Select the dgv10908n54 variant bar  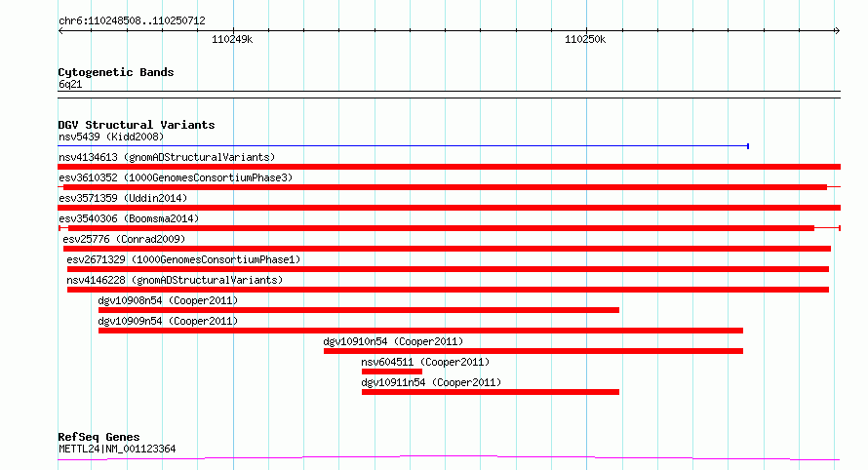point(359,310)
